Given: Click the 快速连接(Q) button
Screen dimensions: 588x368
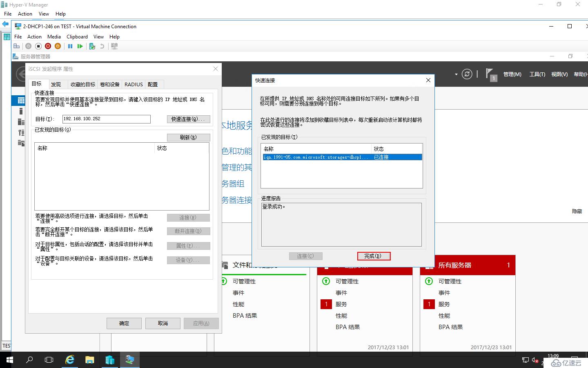Looking at the screenshot, I should (188, 119).
